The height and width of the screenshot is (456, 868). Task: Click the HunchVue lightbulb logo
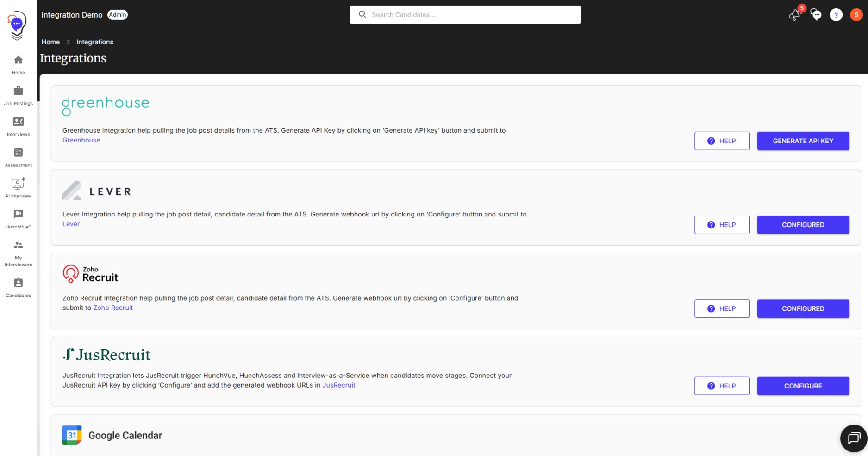pos(17,25)
